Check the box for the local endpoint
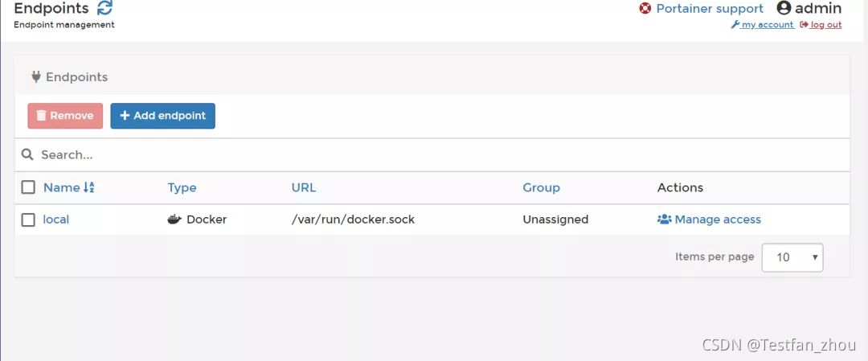The width and height of the screenshot is (868, 361). tap(28, 219)
